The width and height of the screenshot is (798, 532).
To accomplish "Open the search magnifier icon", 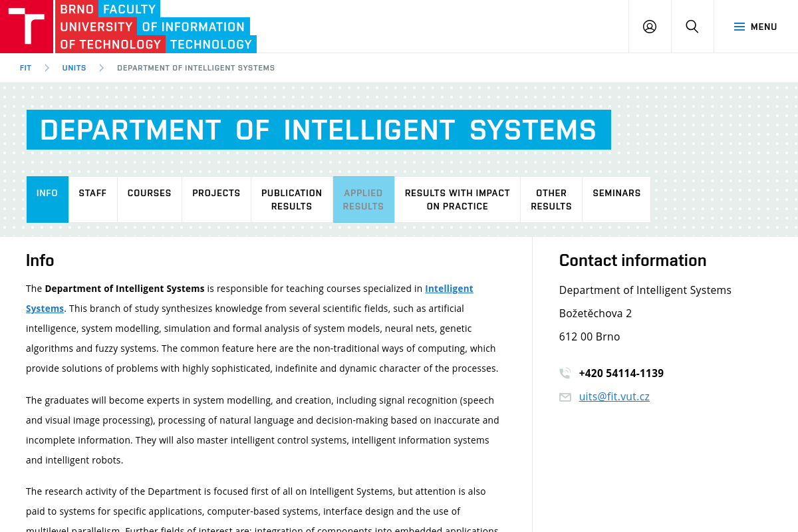I will [x=692, y=27].
